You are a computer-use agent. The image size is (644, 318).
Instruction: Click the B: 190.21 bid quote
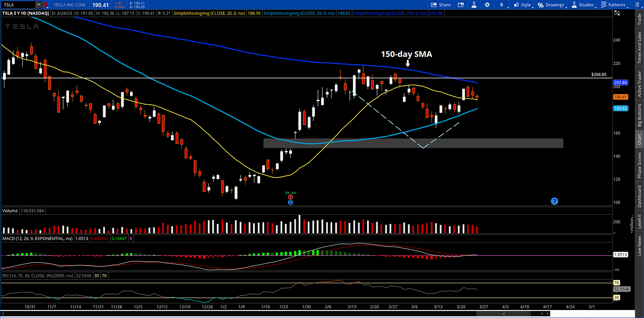[138, 3]
